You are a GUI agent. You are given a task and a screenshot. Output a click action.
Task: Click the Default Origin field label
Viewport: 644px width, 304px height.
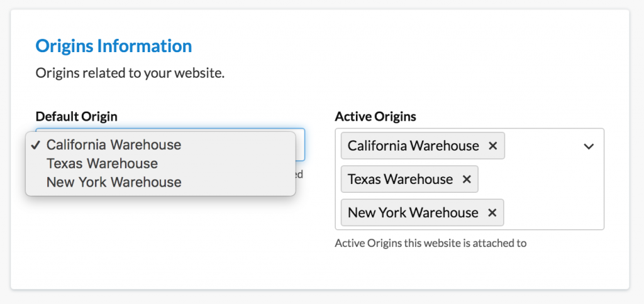pos(76,116)
